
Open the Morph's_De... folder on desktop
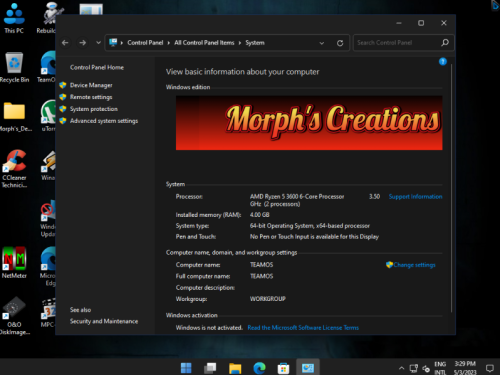click(x=15, y=117)
